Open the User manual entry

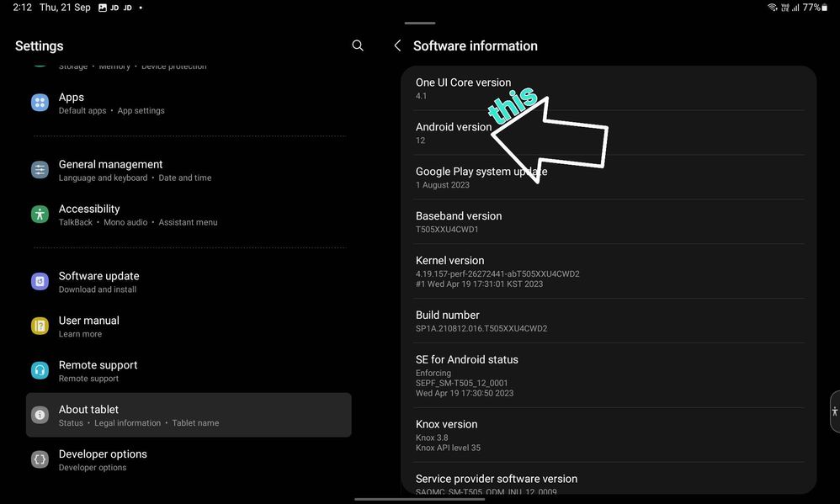[x=189, y=326]
